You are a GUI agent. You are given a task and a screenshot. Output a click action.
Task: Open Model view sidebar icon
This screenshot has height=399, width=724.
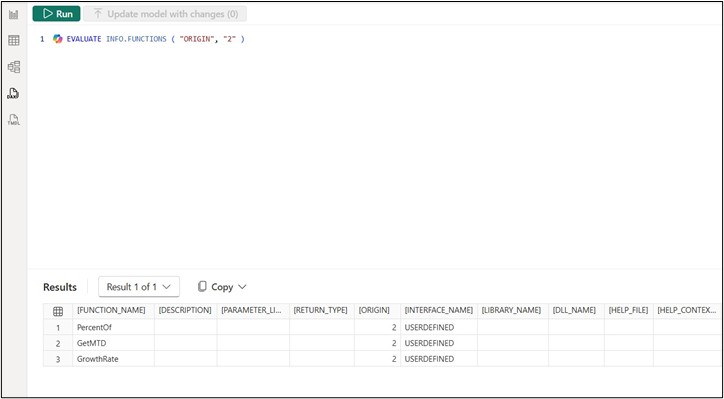tap(14, 67)
